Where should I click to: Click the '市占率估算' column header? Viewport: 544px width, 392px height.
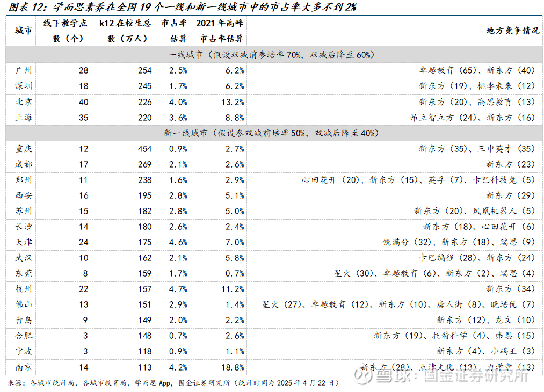174,31
